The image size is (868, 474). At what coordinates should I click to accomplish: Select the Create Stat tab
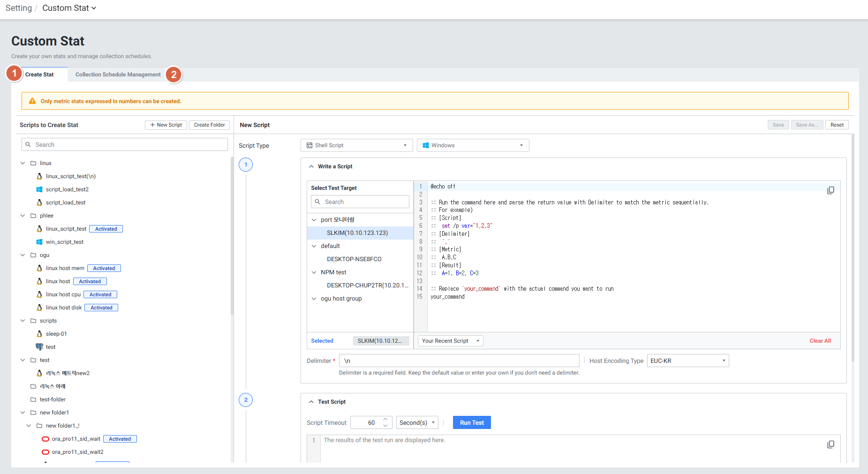coord(39,75)
